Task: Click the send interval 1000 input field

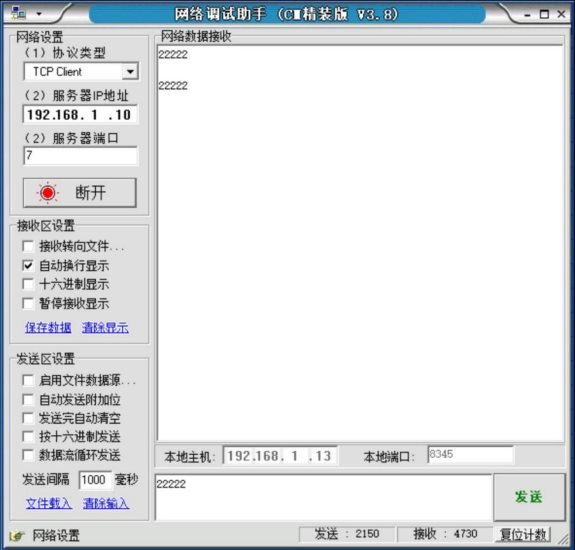Action: (x=95, y=480)
